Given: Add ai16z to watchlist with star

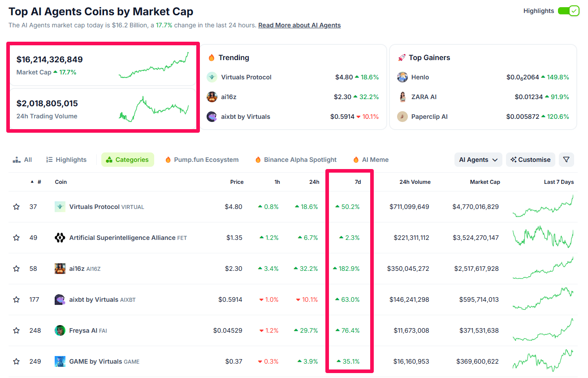Looking at the screenshot, I should (17, 269).
